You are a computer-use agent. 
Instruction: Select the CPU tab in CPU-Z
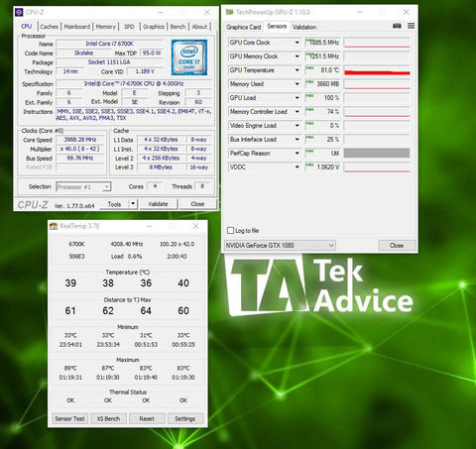[x=27, y=27]
